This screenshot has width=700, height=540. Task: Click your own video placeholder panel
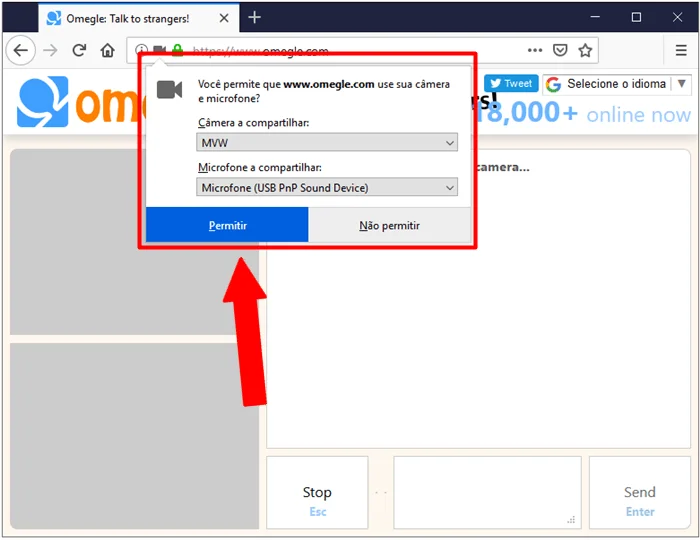tap(134, 436)
